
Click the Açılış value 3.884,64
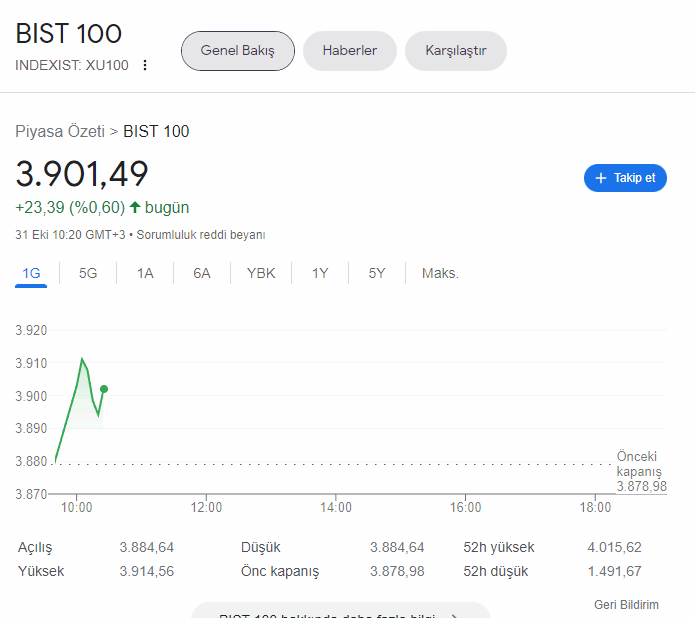coord(146,547)
